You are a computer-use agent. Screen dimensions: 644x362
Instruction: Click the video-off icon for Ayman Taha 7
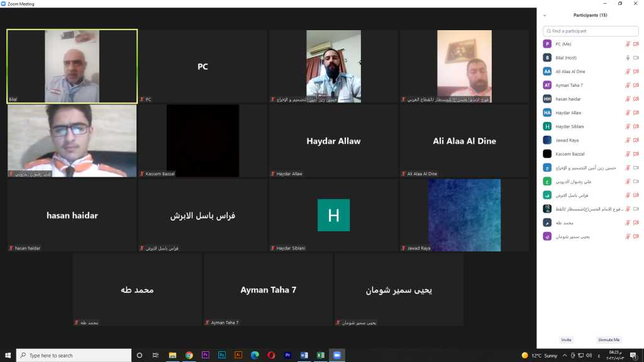(636, 85)
